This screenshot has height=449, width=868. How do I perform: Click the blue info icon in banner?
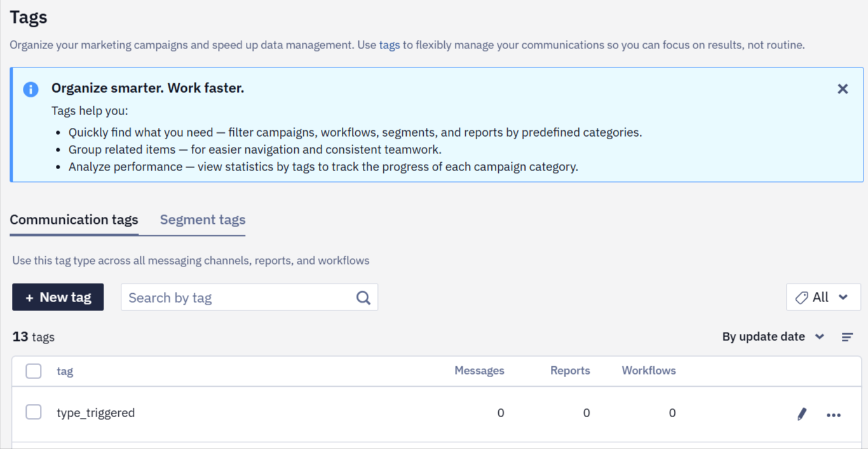click(x=31, y=89)
